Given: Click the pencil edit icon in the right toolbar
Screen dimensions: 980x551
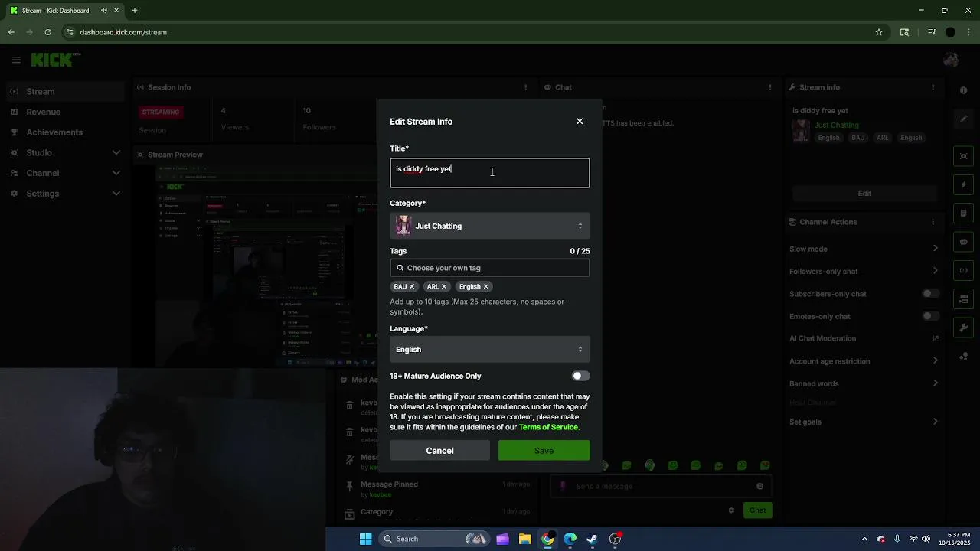Looking at the screenshot, I should tap(963, 119).
